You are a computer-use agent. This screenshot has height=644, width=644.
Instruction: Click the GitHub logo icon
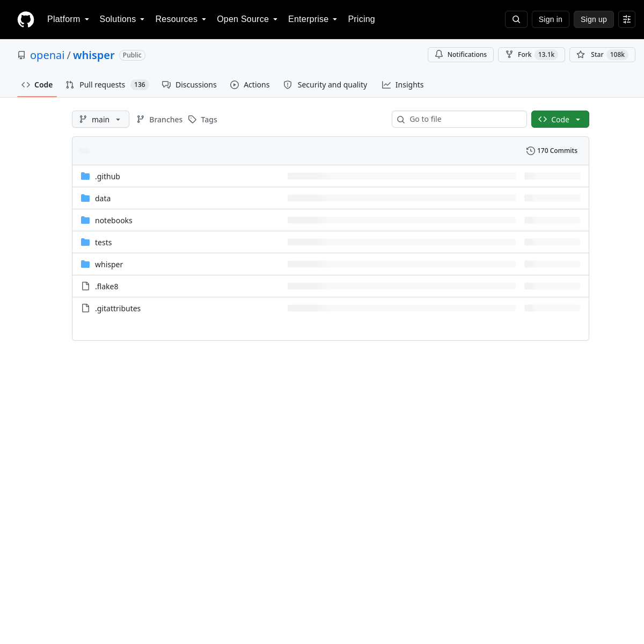[26, 19]
